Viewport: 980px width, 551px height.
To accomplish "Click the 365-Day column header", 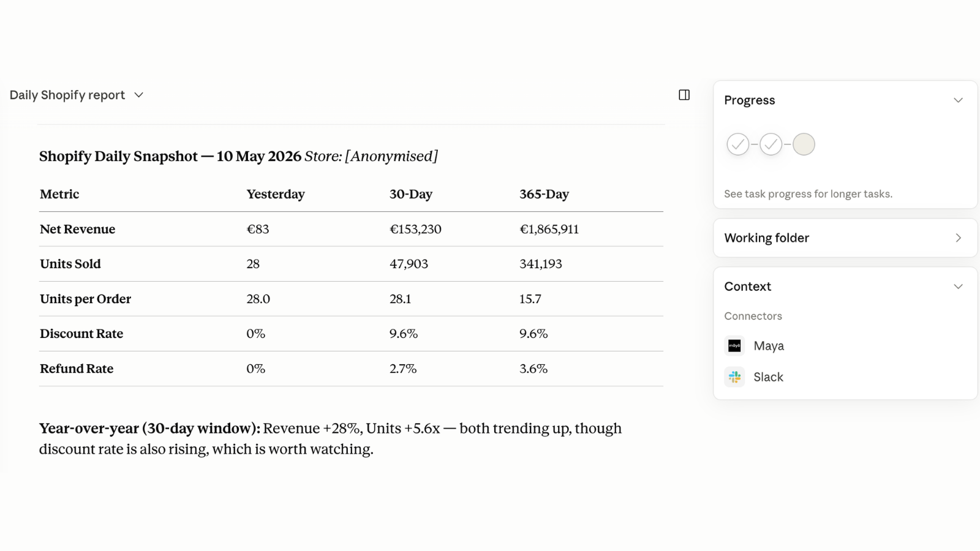I will (544, 194).
